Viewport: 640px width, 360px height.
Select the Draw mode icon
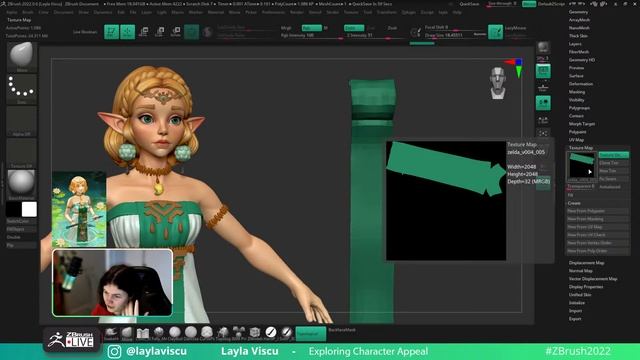pyautogui.click(x=127, y=32)
